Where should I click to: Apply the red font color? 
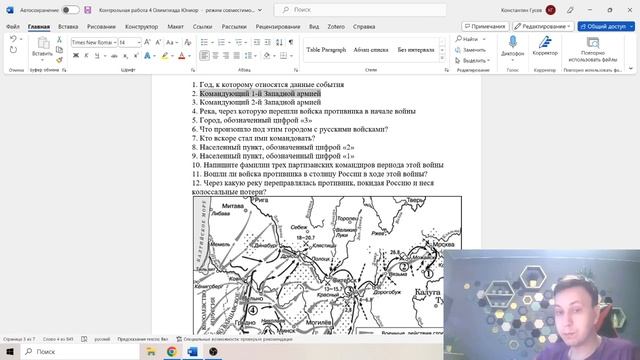click(x=182, y=56)
